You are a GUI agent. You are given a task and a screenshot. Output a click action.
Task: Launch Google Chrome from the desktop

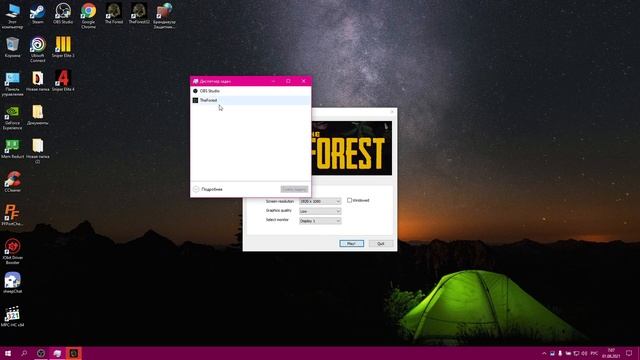(x=88, y=16)
